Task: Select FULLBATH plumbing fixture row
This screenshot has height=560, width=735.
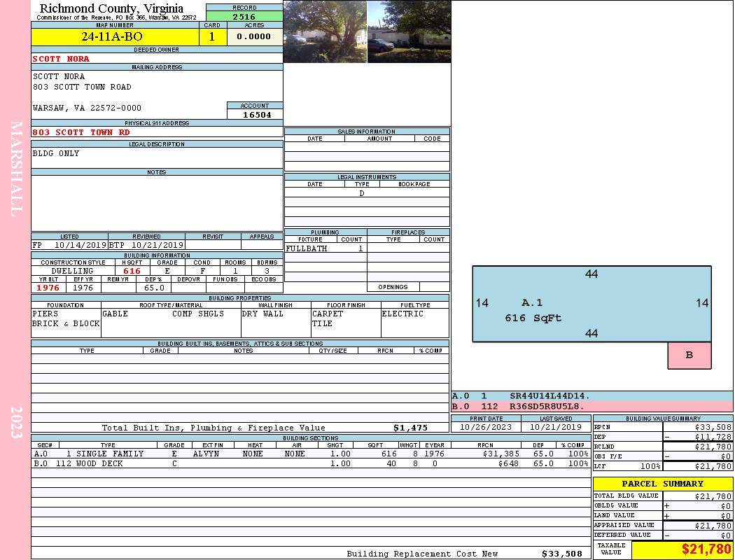Action: (x=325, y=248)
